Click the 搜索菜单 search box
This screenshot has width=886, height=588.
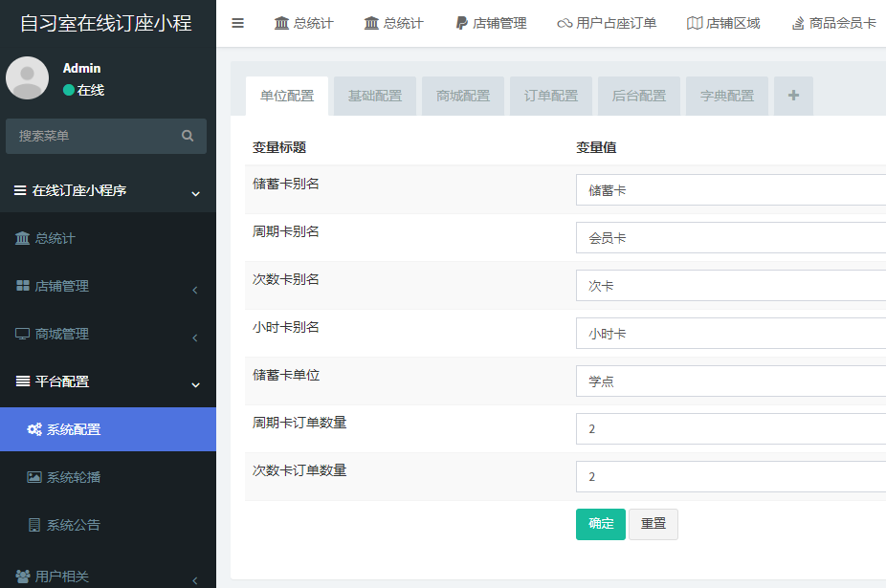click(x=94, y=136)
